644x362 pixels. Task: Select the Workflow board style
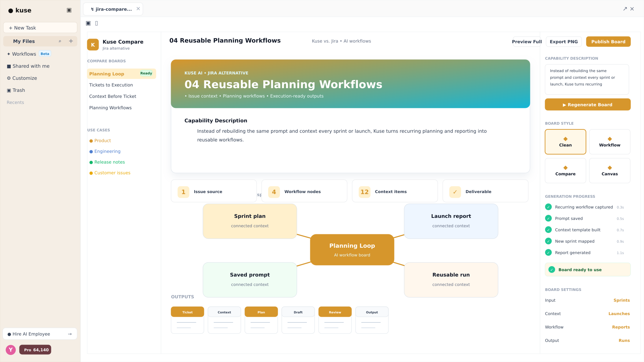click(609, 142)
